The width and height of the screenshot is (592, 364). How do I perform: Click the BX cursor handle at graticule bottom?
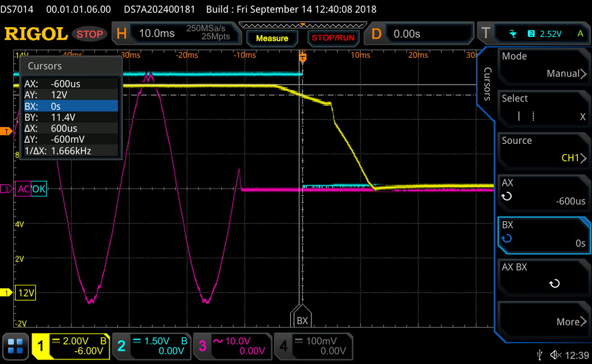pos(302,316)
